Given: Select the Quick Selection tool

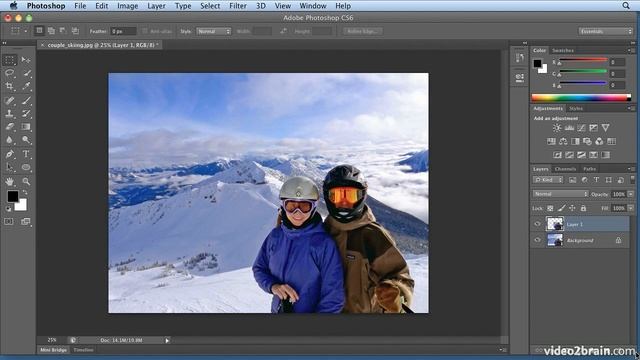Looking at the screenshot, I should pyautogui.click(x=26, y=73).
